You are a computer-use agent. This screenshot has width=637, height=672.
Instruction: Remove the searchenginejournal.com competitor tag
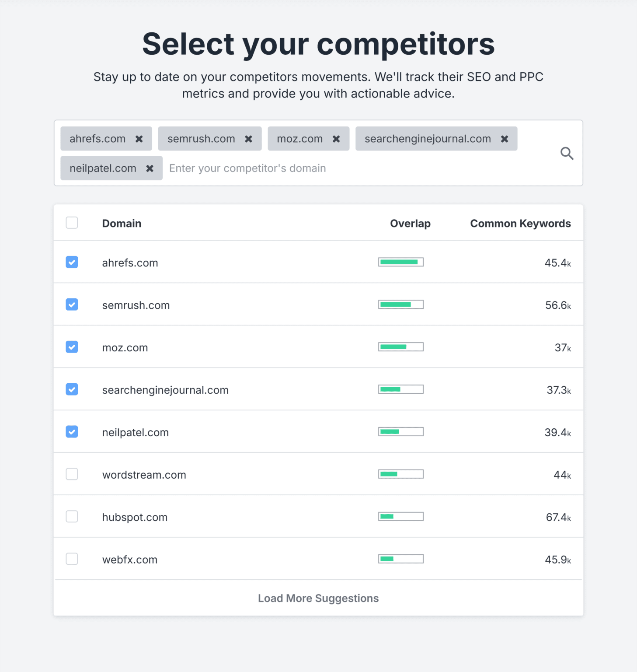point(504,139)
